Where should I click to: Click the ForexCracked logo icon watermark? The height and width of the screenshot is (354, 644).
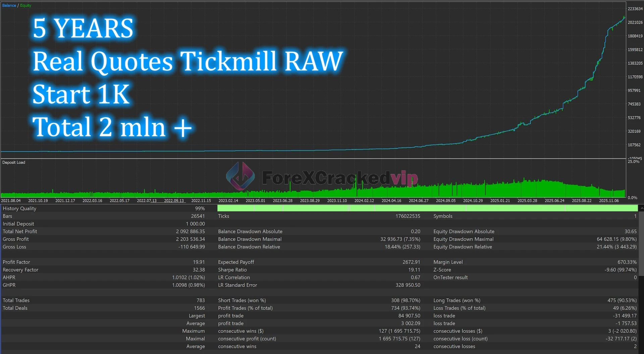pyautogui.click(x=240, y=176)
